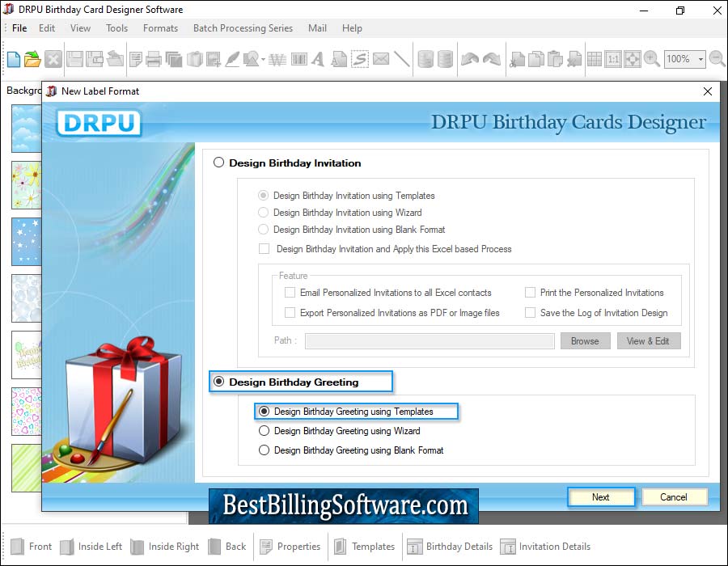
Task: Choose Design Birthday Greeting using Blank Format
Action: pyautogui.click(x=265, y=450)
